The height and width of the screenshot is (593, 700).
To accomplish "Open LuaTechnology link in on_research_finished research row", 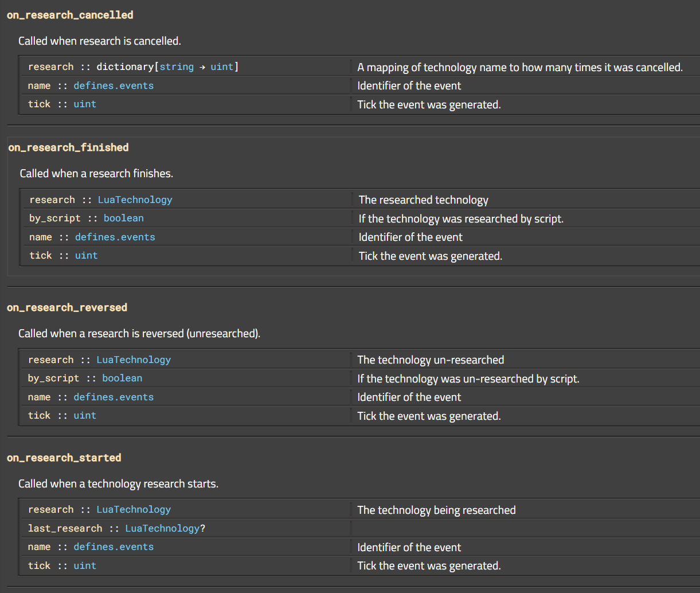I will click(135, 200).
